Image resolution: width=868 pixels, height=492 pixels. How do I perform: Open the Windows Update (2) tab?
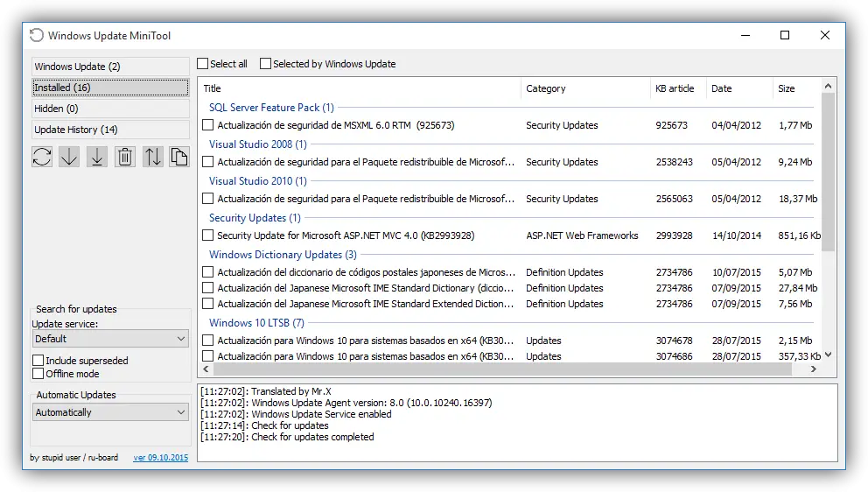click(x=110, y=67)
